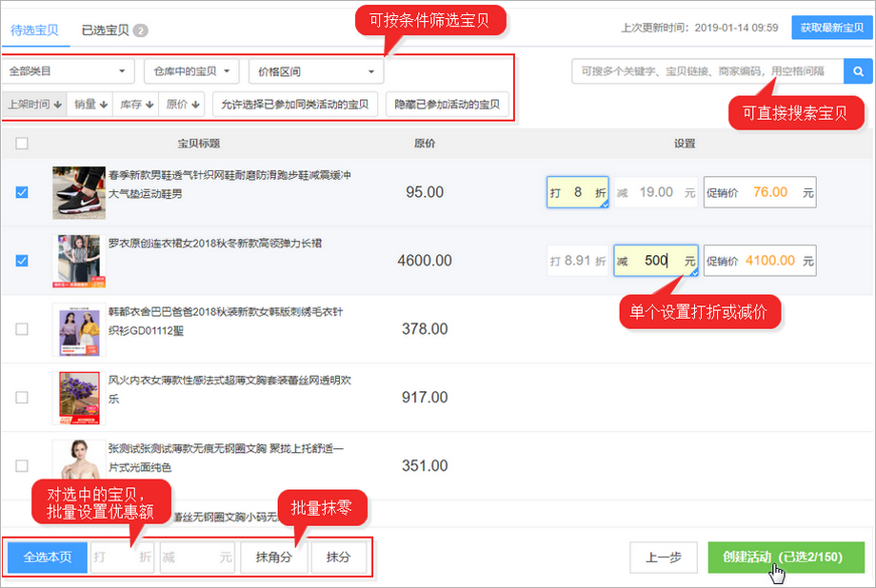This screenshot has height=588, width=876.
Task: Select the 待选宝贝 tab
Action: pos(35,29)
